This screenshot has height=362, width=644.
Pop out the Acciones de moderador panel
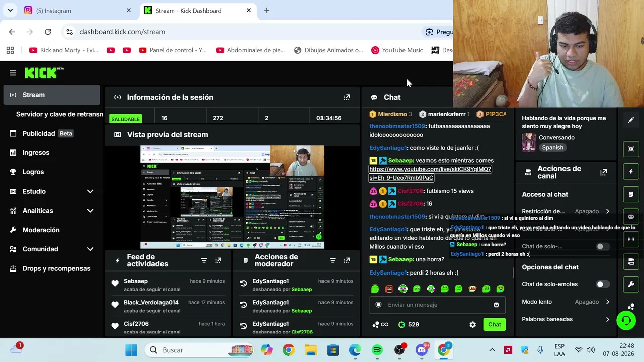(x=347, y=260)
